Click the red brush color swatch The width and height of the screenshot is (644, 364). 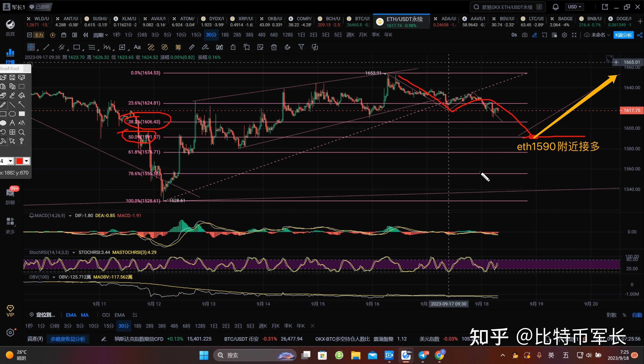pyautogui.click(x=20, y=161)
